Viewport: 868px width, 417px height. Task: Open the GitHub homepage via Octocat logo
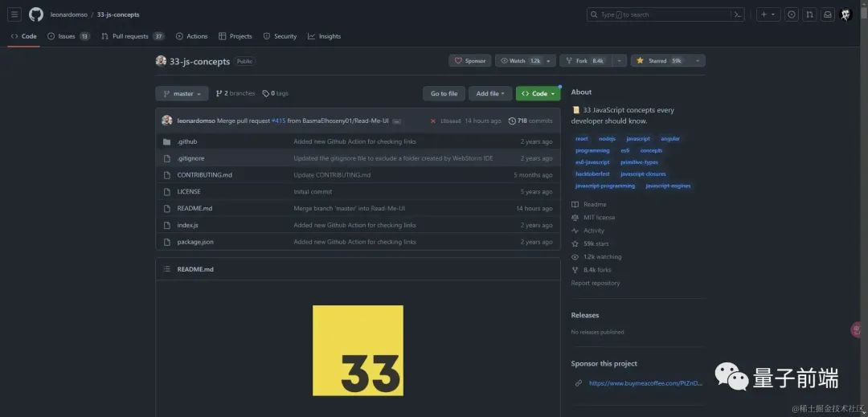(36, 14)
